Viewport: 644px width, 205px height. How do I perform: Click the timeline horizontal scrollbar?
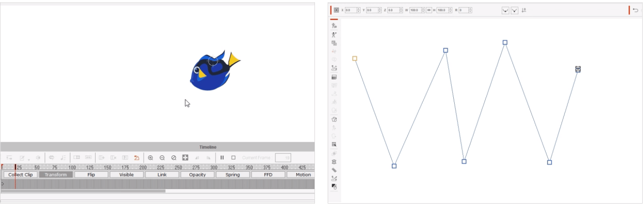(x=83, y=191)
